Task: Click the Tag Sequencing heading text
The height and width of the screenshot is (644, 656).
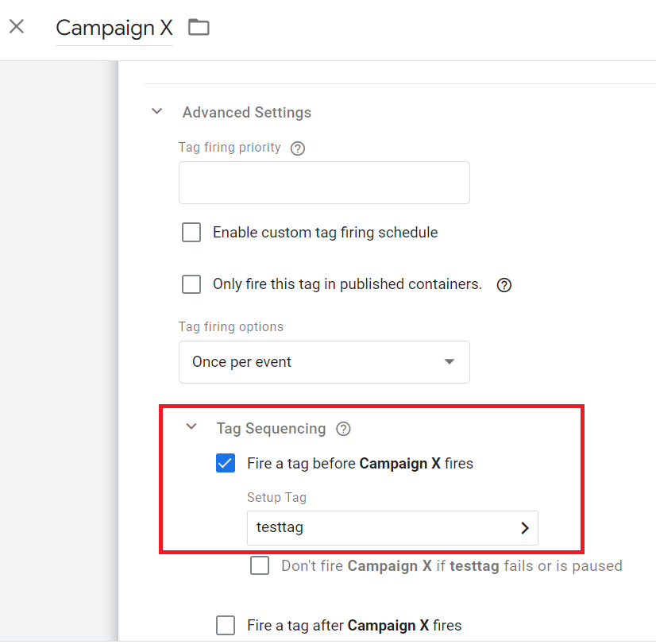Action: [271, 429]
